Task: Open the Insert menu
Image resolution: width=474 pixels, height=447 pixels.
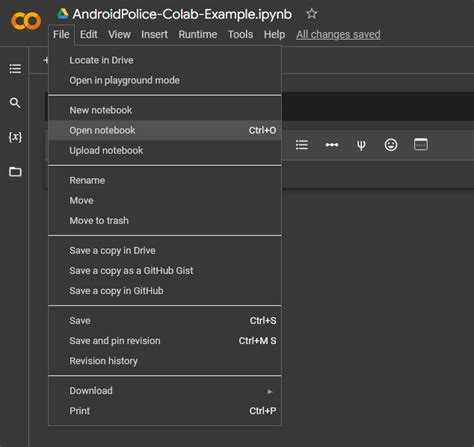Action: (x=154, y=34)
